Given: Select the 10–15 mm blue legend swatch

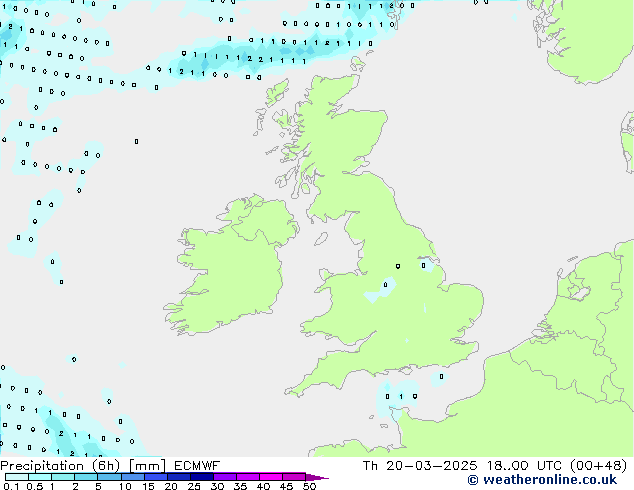Looking at the screenshot, I should pyautogui.click(x=132, y=477).
